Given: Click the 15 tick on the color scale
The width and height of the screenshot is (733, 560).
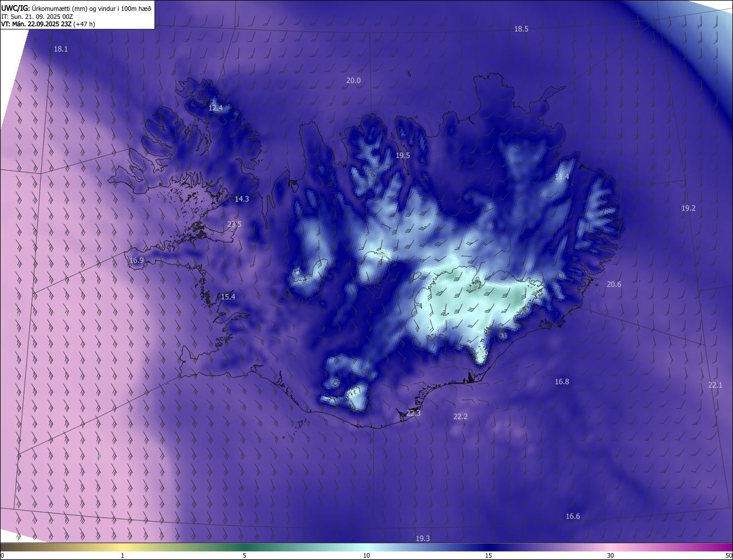Looking at the screenshot, I should pos(488,555).
